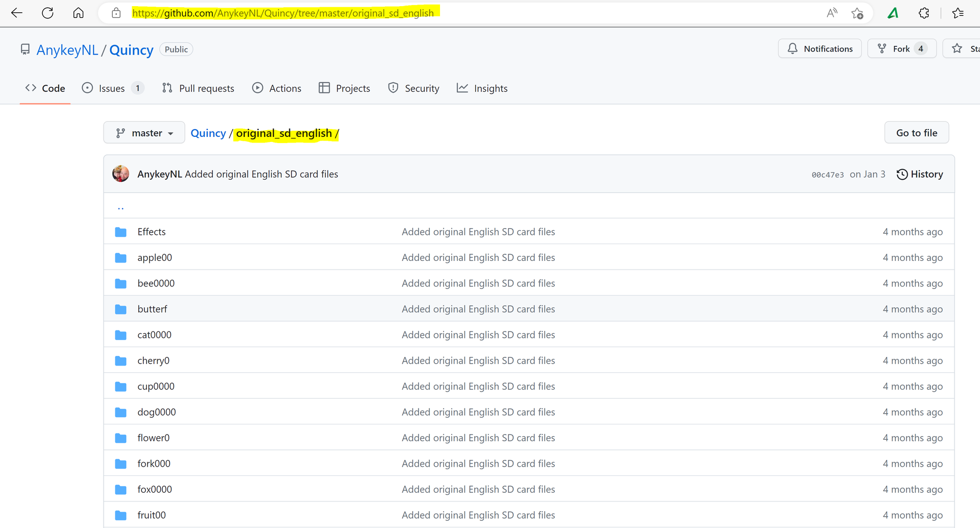Screen dimensions: 980x528
Task: Click the folder icon for cup0000
Action: [121, 387]
